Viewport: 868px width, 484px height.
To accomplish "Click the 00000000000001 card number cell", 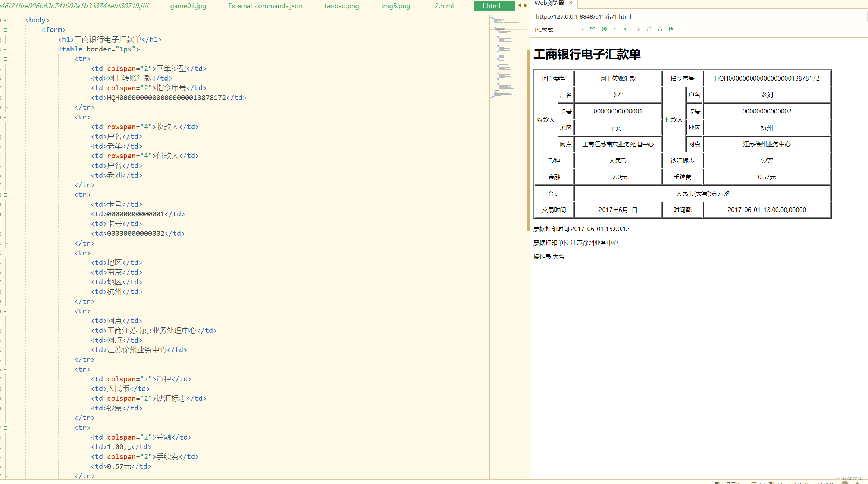I will (618, 111).
